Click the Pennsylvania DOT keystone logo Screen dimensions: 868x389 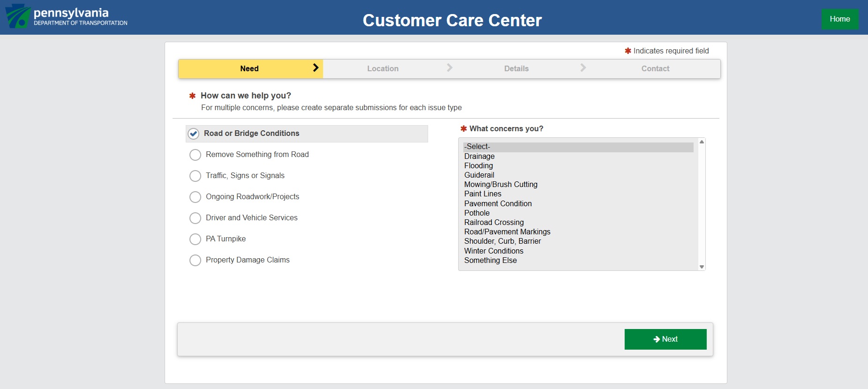(18, 16)
